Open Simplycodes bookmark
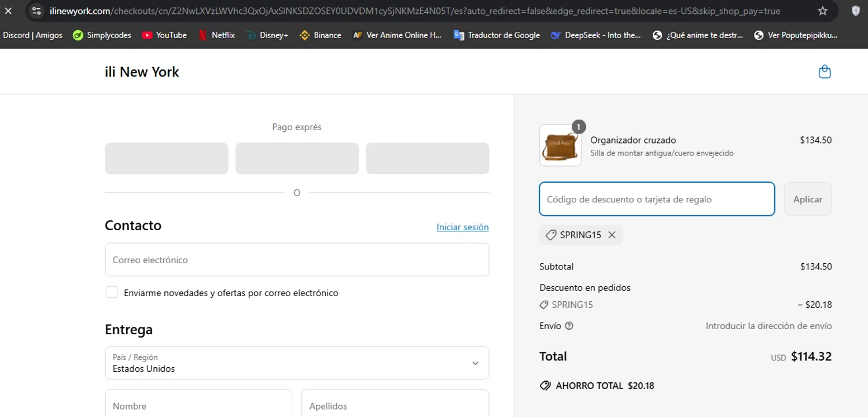This screenshot has width=868, height=417. pos(102,35)
